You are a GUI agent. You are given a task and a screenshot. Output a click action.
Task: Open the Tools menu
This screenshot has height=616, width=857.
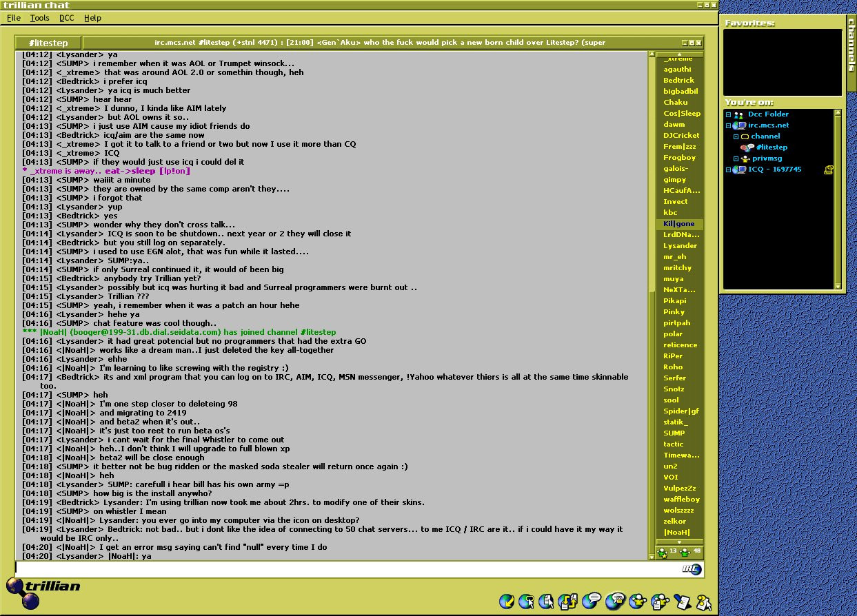tap(40, 18)
